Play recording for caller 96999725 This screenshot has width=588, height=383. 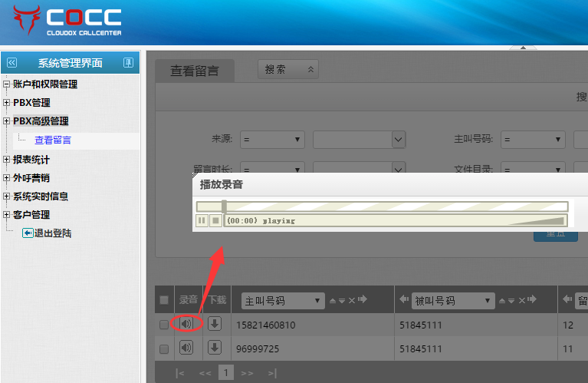pyautogui.click(x=186, y=348)
